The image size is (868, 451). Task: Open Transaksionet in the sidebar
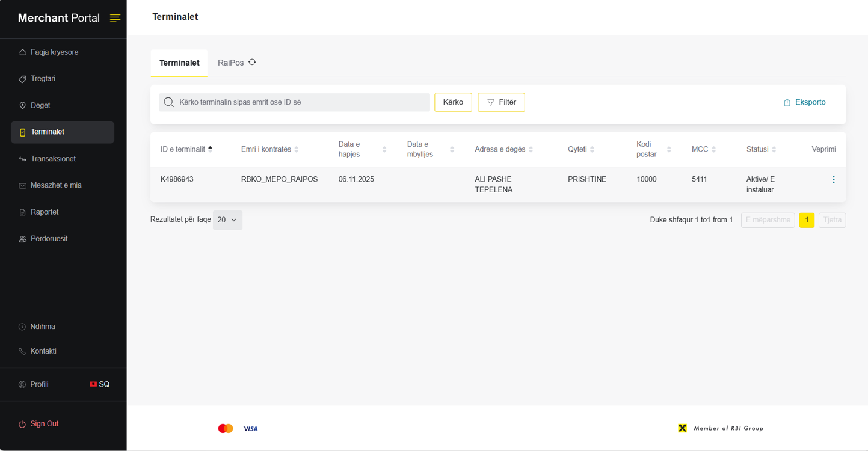(63, 159)
